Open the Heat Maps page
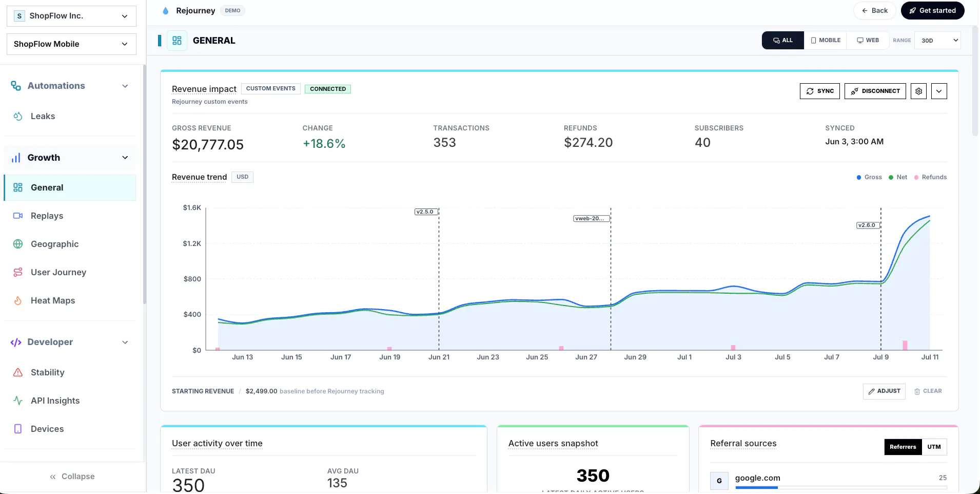Image resolution: width=980 pixels, height=494 pixels. [x=70, y=300]
